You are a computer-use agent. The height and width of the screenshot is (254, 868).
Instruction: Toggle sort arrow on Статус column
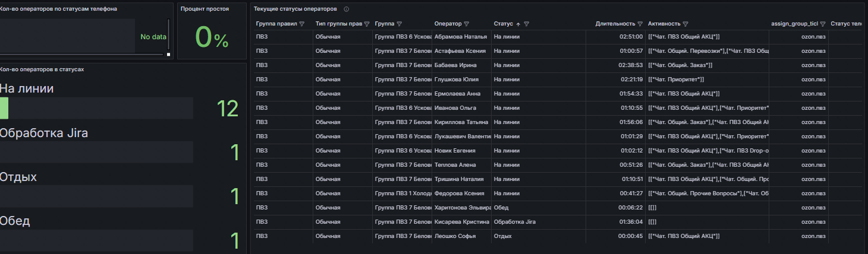[518, 24]
